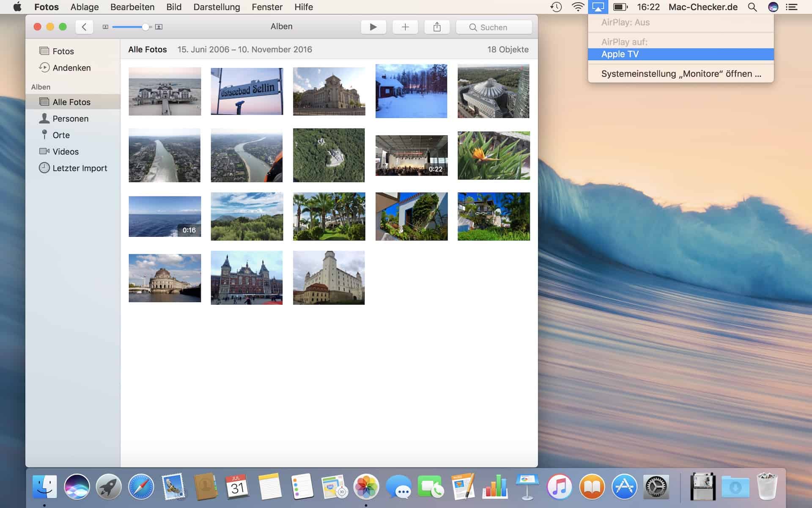Open Keynote in the Dock

coord(527,487)
